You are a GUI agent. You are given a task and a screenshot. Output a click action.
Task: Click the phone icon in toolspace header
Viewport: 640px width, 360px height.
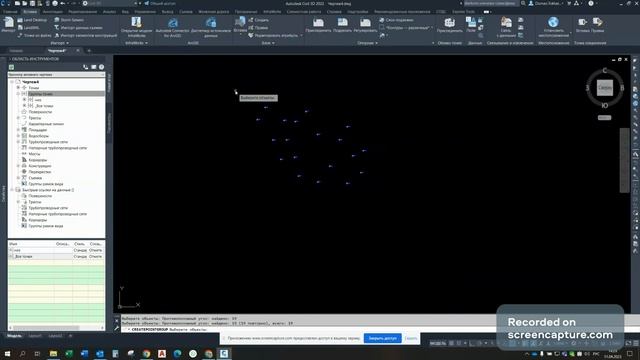[x=85, y=67]
